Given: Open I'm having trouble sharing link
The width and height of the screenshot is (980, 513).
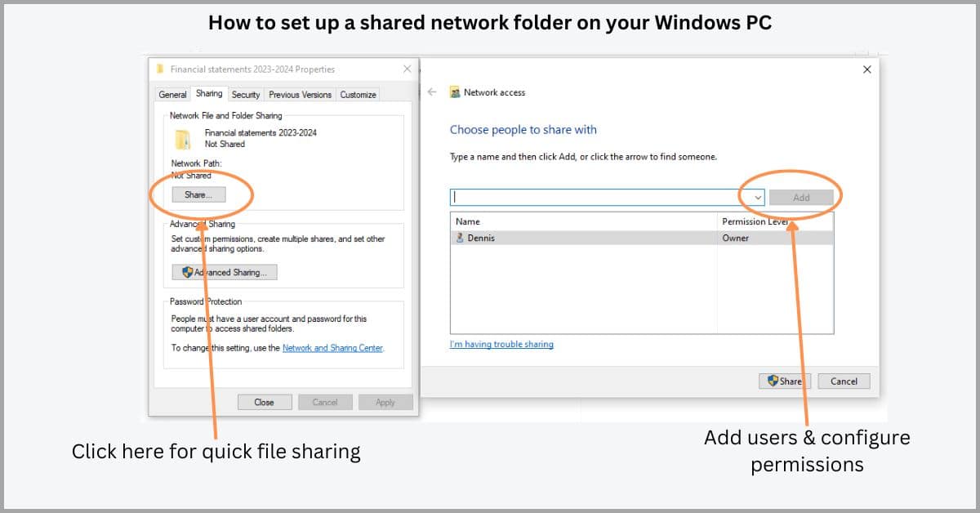Looking at the screenshot, I should (x=501, y=344).
